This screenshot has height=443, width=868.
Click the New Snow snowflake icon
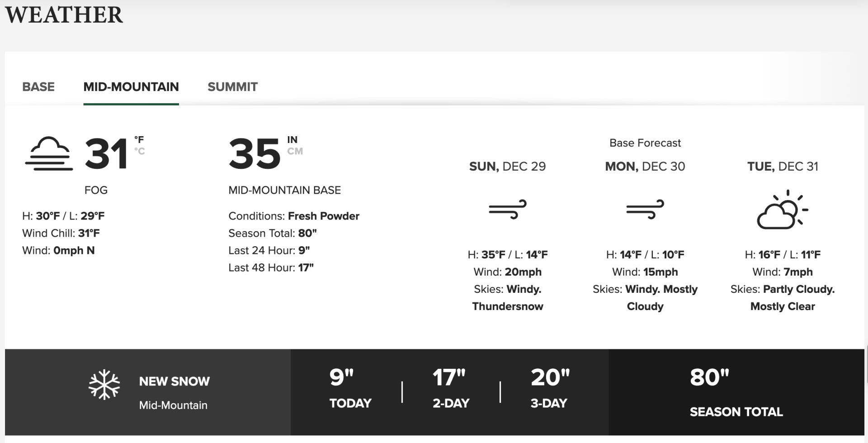[x=104, y=385]
